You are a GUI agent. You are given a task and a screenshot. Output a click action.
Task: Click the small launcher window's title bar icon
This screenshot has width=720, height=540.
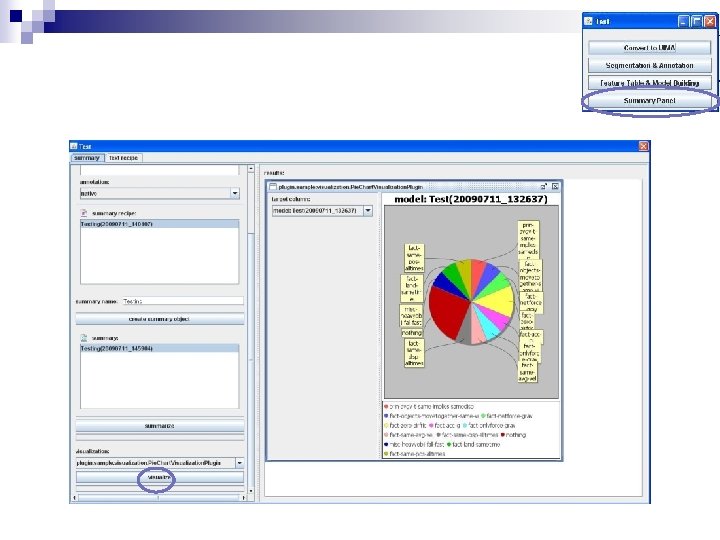pyautogui.click(x=589, y=21)
